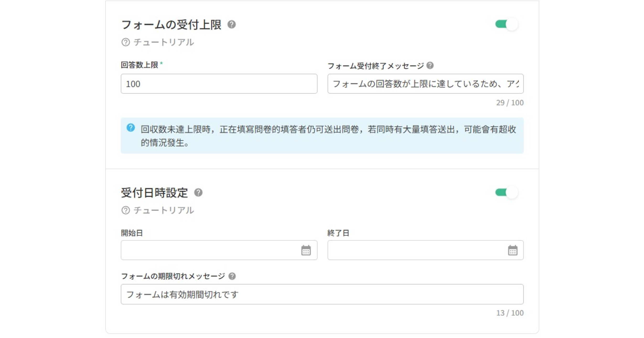Toggle the 受付日時設定 switch off
Image resolution: width=644 pixels, height=338 pixels.
pyautogui.click(x=506, y=192)
